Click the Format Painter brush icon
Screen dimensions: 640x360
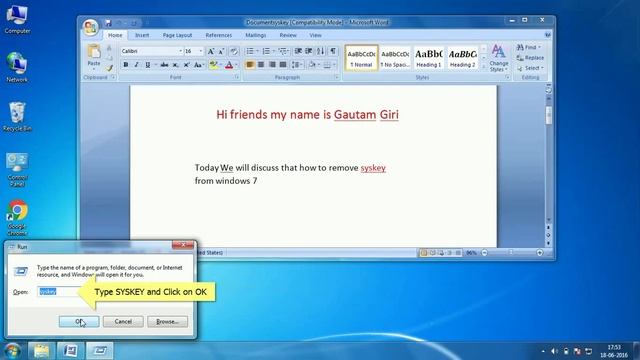click(109, 68)
